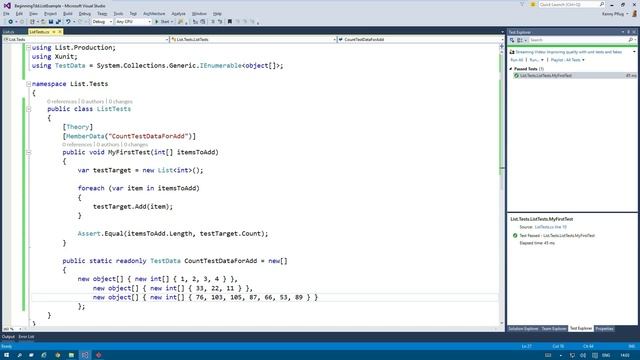Open the File menu

[x=6, y=13]
